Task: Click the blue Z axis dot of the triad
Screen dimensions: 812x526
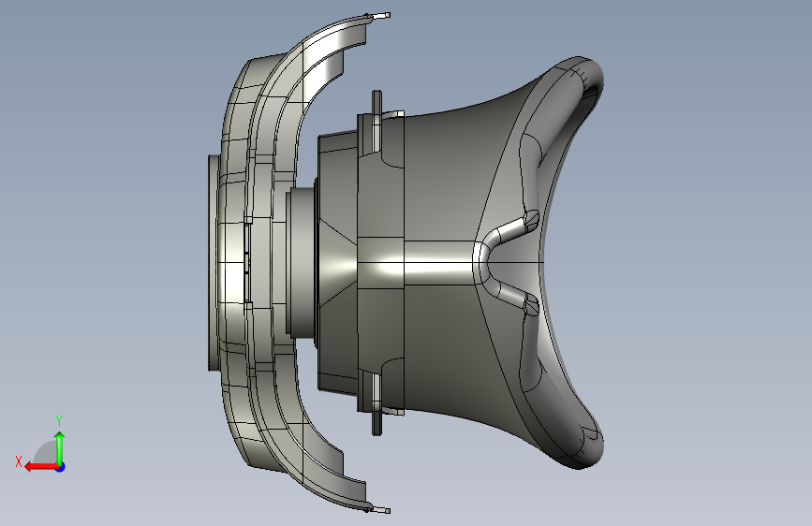Action: (61, 467)
